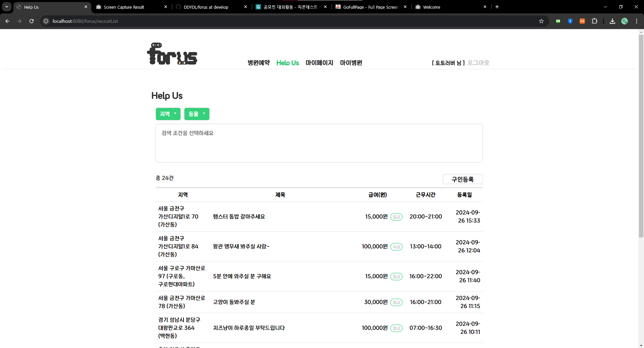Open the Help Us menu
The height and width of the screenshot is (348, 644).
tap(287, 63)
